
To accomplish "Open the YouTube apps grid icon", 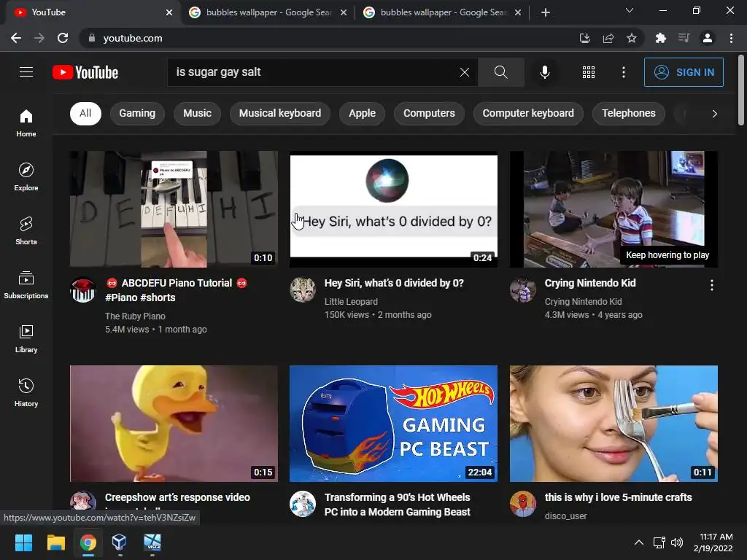I will [x=589, y=72].
